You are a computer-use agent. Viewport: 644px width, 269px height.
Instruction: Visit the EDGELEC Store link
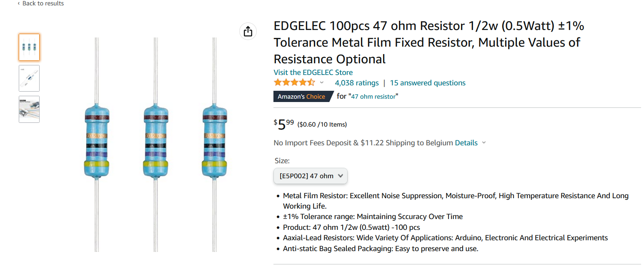pos(313,72)
